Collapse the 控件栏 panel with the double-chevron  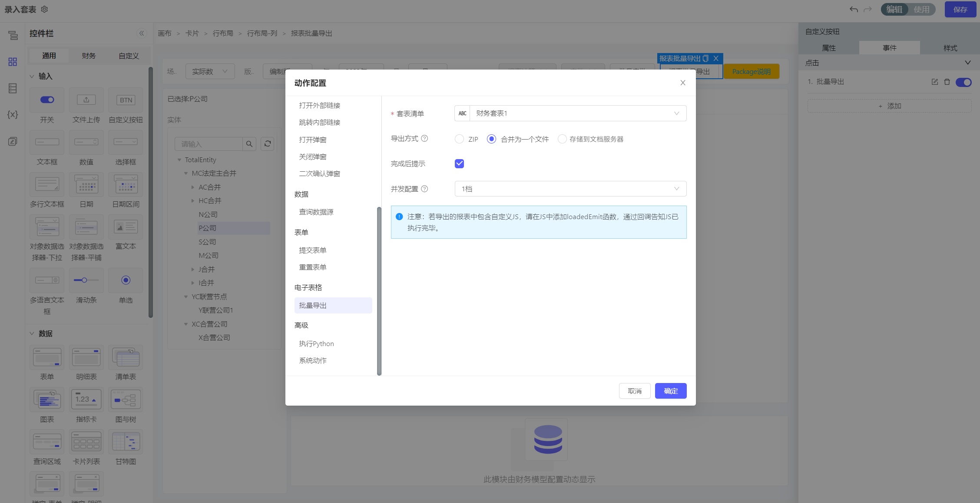[142, 33]
